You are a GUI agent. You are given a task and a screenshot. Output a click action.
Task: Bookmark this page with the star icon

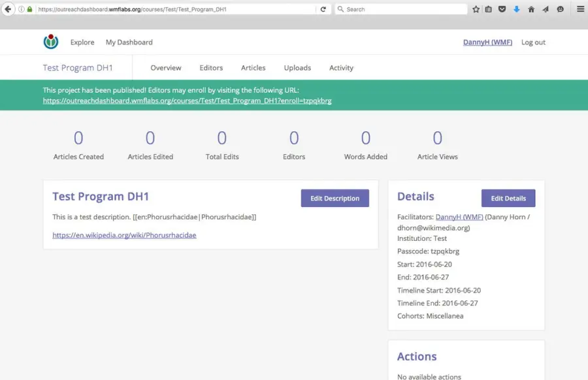click(476, 9)
